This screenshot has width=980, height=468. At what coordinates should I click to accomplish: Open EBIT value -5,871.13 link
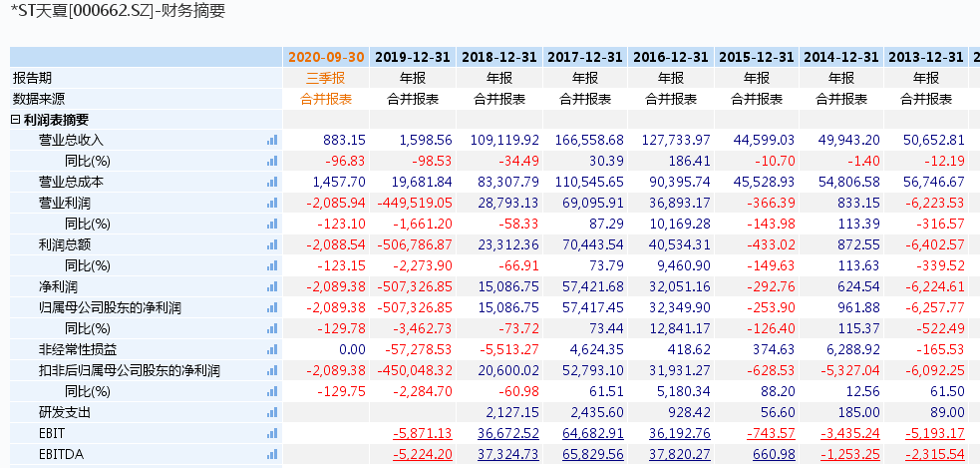coord(423,434)
